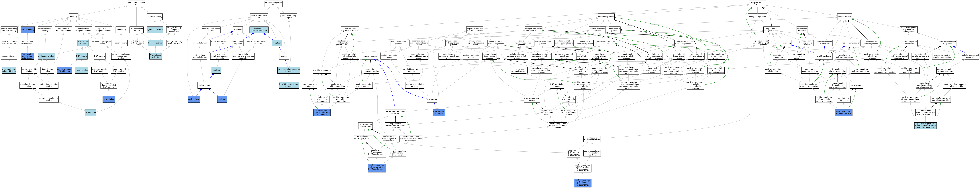The height and width of the screenshot is (188, 980).
Task: Click 'NLRP3 inflammasome complex' node
Action: click(289, 85)
